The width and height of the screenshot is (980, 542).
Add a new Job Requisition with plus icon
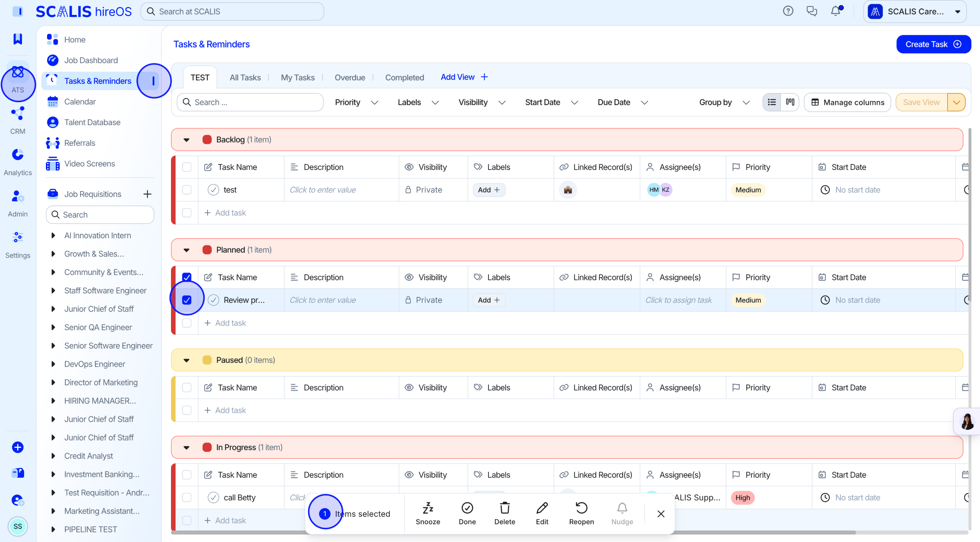coord(147,194)
